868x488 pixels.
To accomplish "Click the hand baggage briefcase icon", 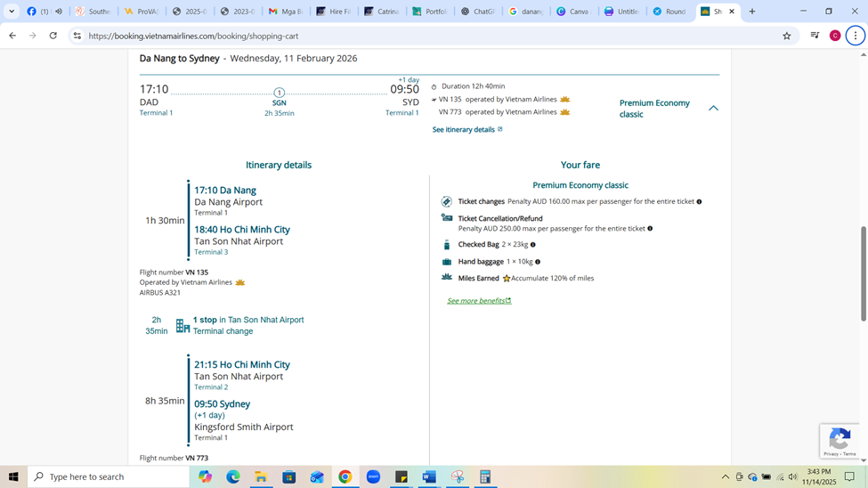I will coord(447,262).
